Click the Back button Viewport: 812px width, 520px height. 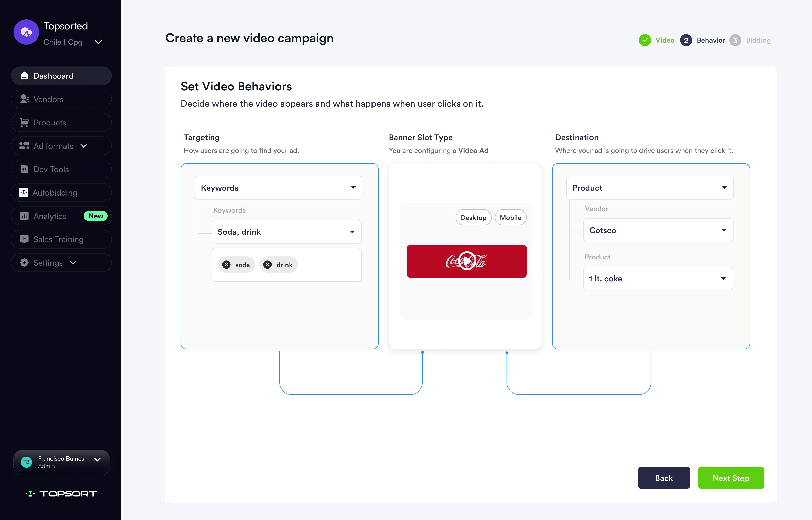[x=664, y=478]
